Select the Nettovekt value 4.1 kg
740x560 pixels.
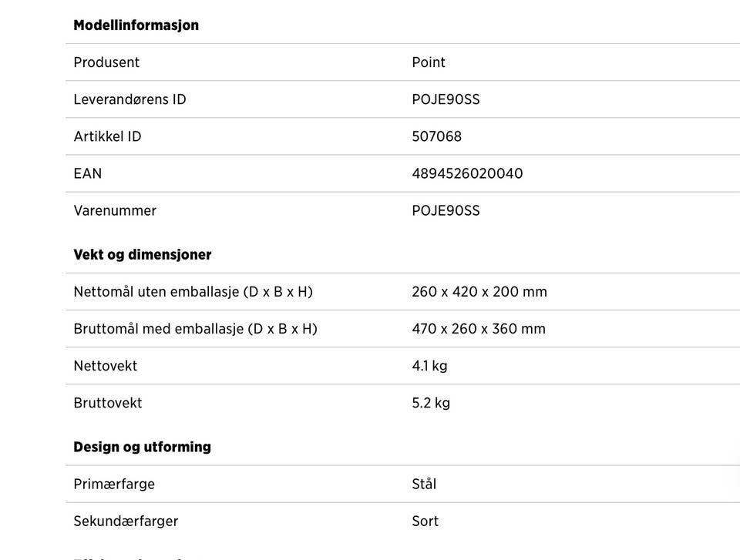pyautogui.click(x=429, y=366)
